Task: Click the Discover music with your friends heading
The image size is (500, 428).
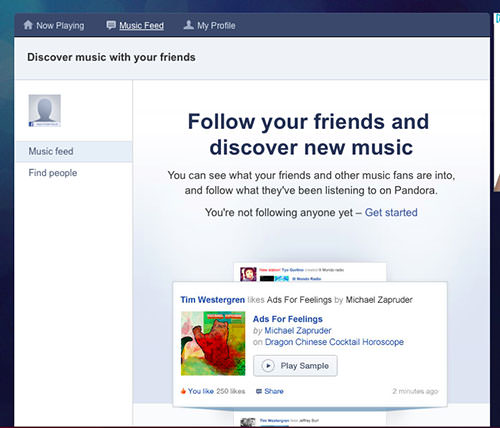Action: click(111, 57)
